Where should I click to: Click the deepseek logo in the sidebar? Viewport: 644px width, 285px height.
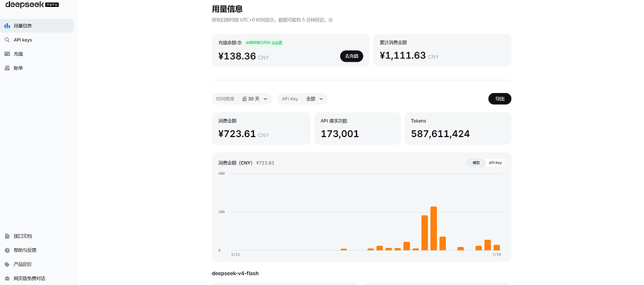(32, 4)
